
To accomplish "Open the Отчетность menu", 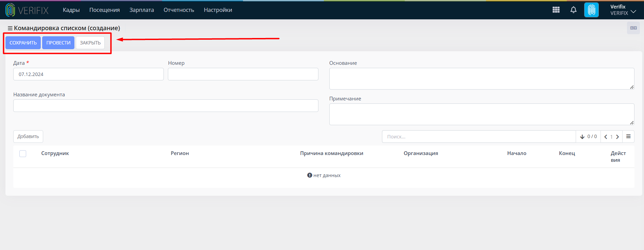I will coord(179,10).
